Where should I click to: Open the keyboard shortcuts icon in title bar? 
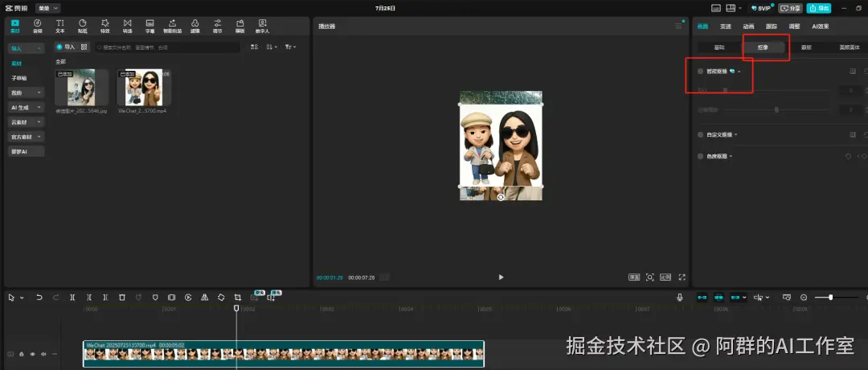pyautogui.click(x=716, y=8)
